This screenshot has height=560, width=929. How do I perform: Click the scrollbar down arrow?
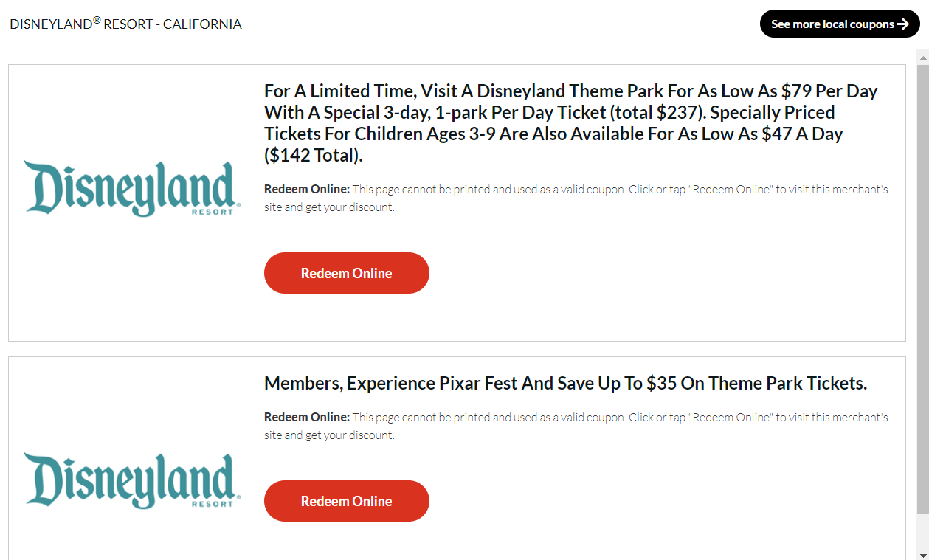coord(922,553)
